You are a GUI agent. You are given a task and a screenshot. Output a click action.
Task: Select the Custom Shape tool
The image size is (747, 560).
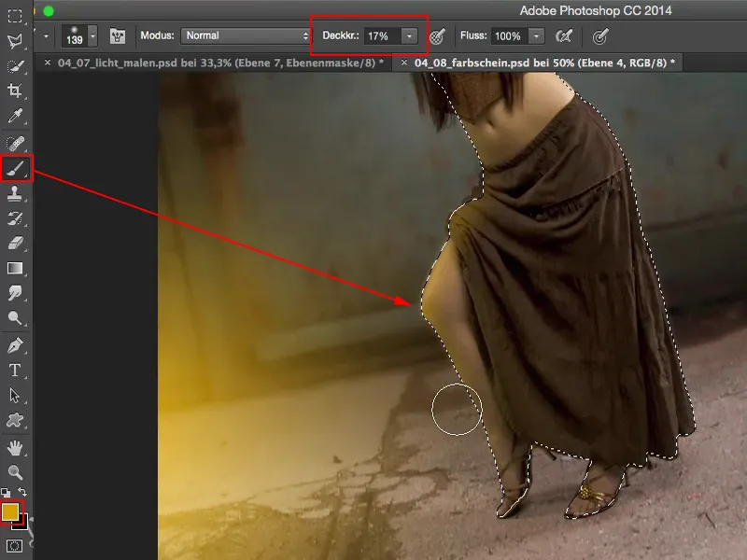[x=15, y=420]
